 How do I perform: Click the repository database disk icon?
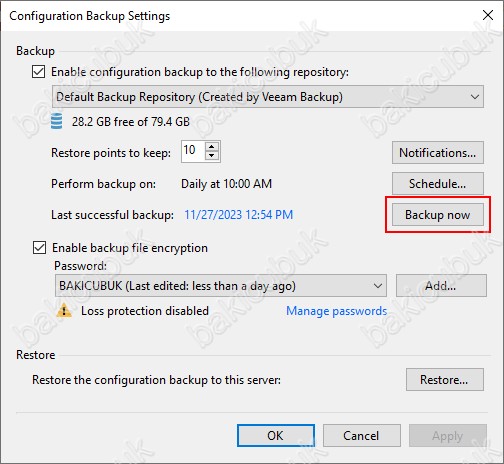[x=56, y=121]
